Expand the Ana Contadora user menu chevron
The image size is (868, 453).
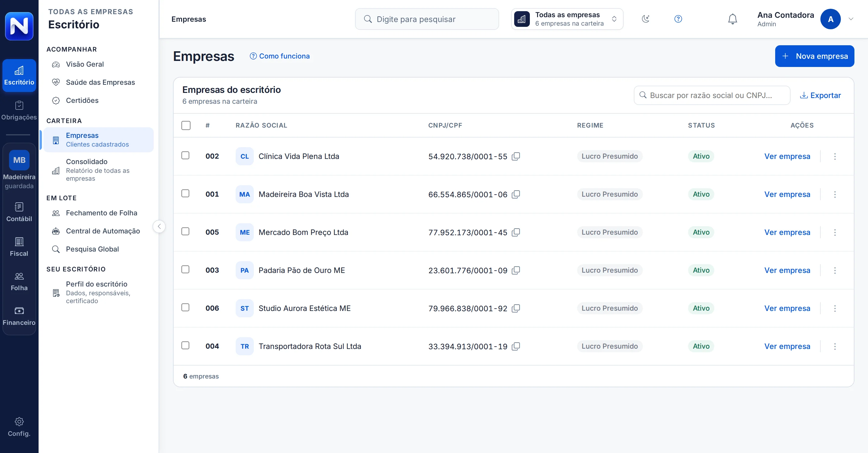click(851, 19)
